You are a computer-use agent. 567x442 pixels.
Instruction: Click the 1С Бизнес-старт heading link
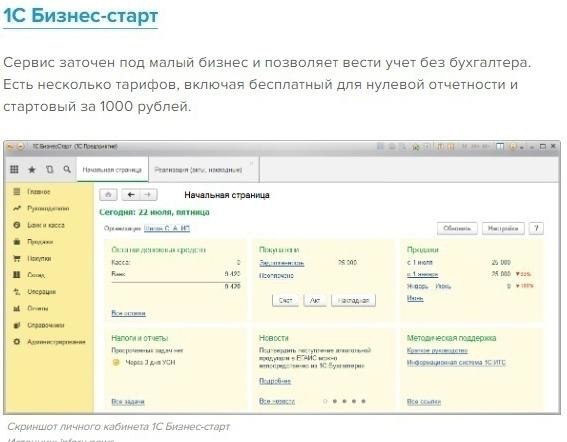pos(81,16)
